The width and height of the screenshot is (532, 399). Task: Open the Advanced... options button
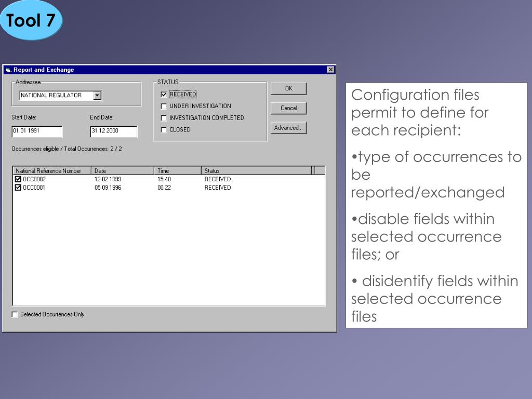point(289,128)
